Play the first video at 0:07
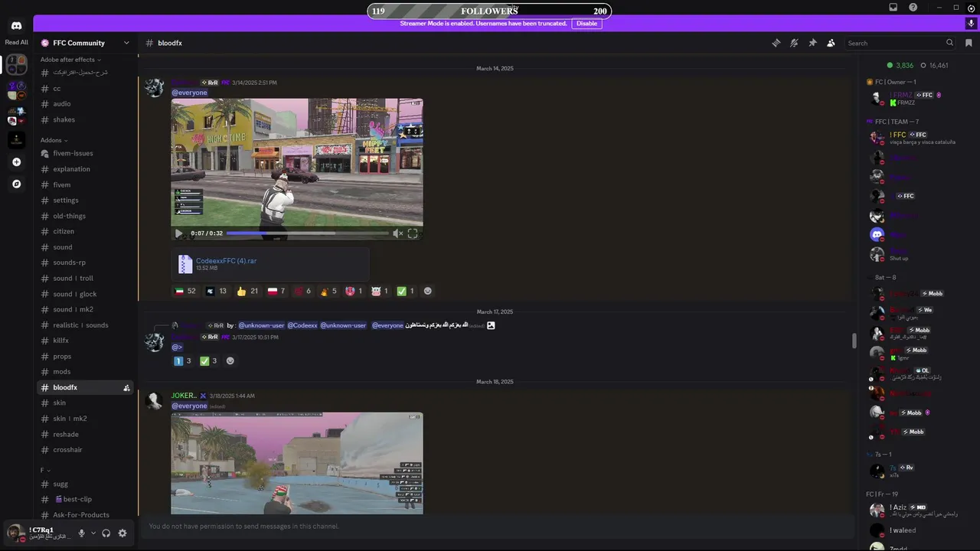 pyautogui.click(x=178, y=233)
